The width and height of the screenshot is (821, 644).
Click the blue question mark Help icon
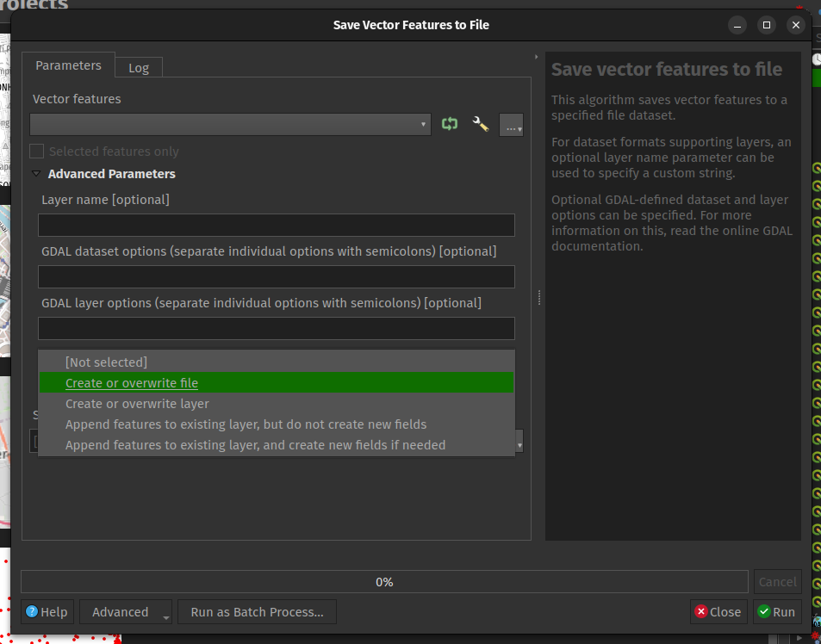coord(32,612)
